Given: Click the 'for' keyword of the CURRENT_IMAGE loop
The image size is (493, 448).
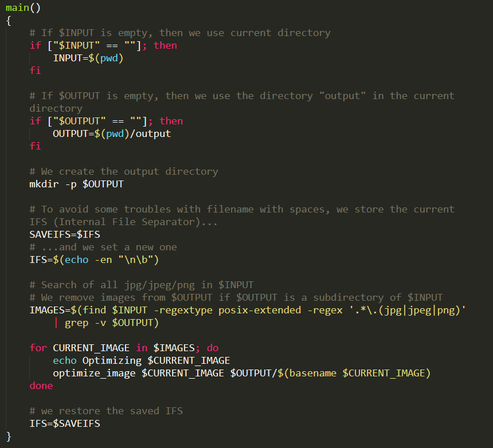Looking at the screenshot, I should coord(38,348).
